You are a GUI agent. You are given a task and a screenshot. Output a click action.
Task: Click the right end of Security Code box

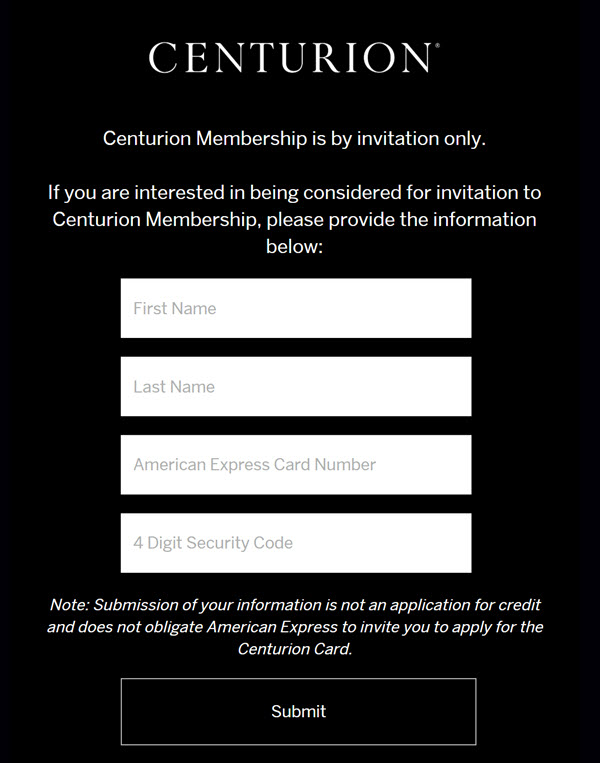(x=457, y=543)
